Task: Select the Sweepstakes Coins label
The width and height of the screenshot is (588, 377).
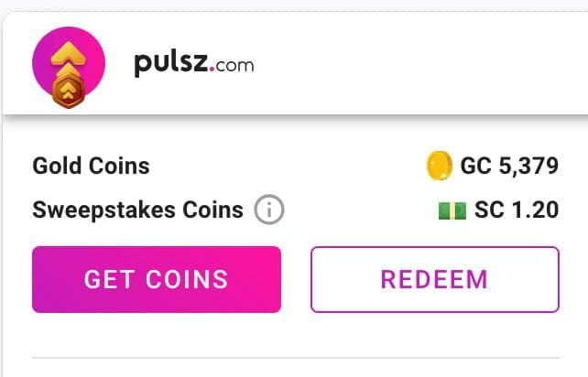Action: pyautogui.click(x=137, y=210)
